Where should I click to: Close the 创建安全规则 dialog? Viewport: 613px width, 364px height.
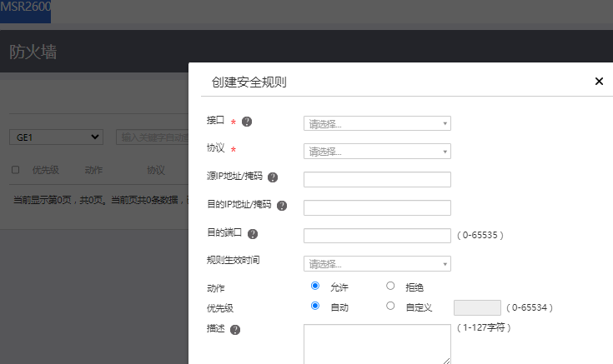click(599, 82)
